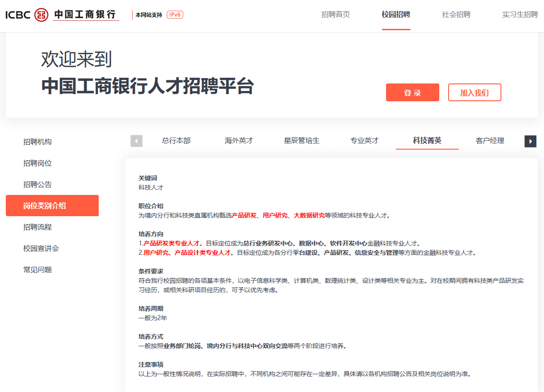Switch to the 海外英才 tab

[x=239, y=140]
